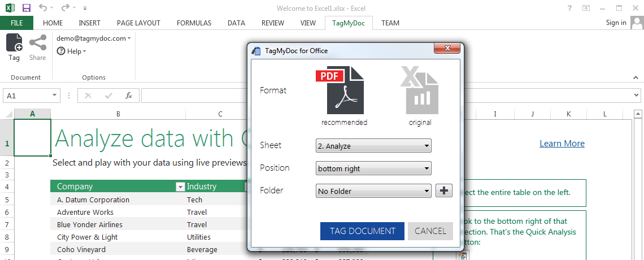Switch to the PAGE LAYOUT tab
Screen dimensions: 644x260
tap(138, 23)
